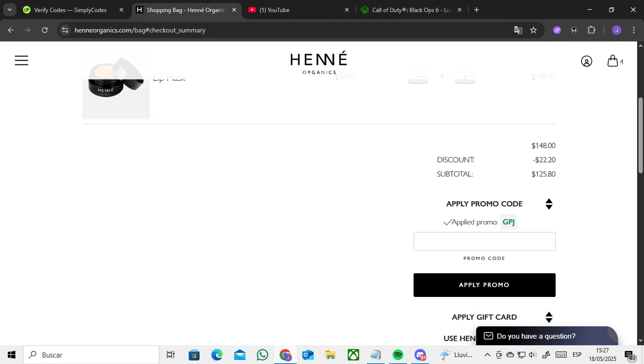644x364 pixels.
Task: Close the YouTube tab
Action: click(x=347, y=10)
